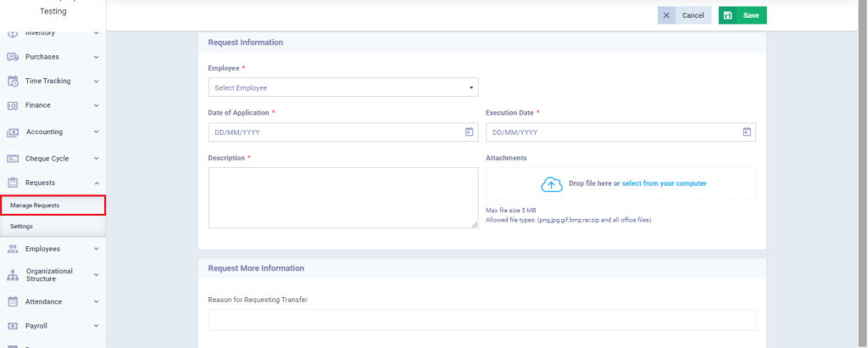Expand the Employees menu chevron

(x=97, y=250)
